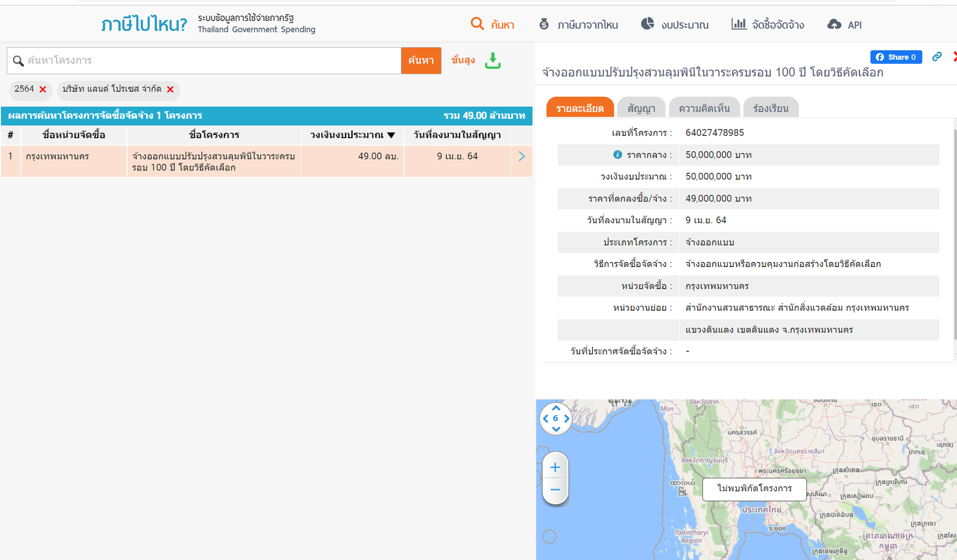
Task: Zoom in on the map
Action: [555, 467]
